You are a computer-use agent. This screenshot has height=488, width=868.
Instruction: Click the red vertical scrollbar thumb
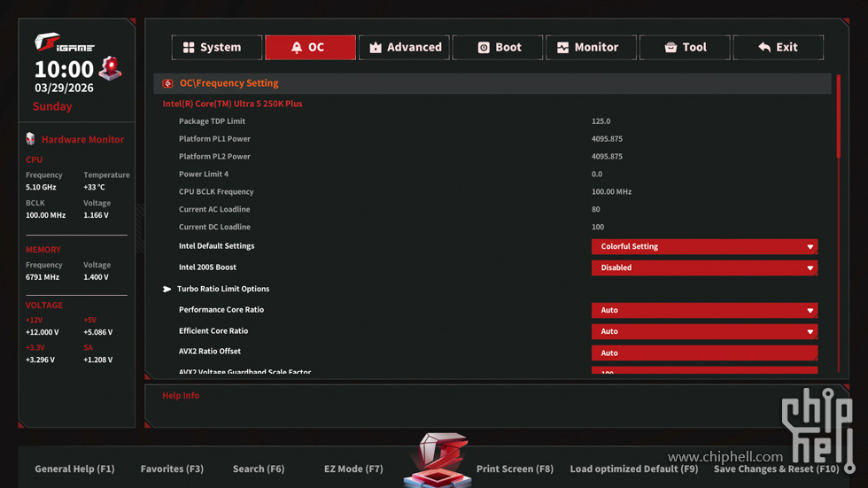click(839, 116)
